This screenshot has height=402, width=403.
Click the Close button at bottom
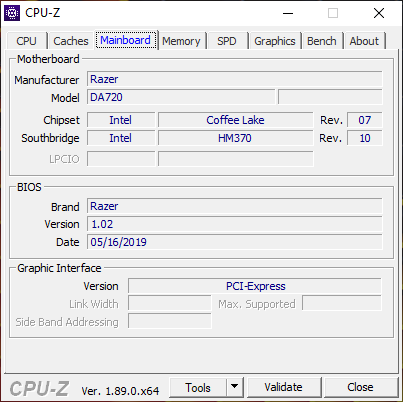coord(360,387)
